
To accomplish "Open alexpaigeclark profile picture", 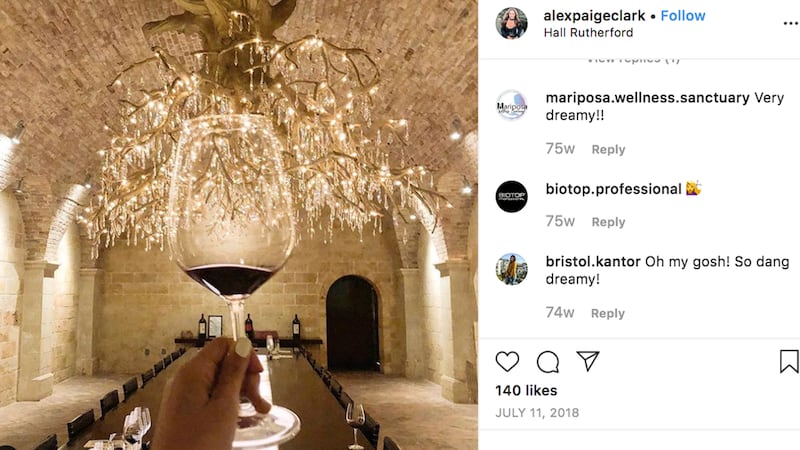I will click(x=511, y=23).
